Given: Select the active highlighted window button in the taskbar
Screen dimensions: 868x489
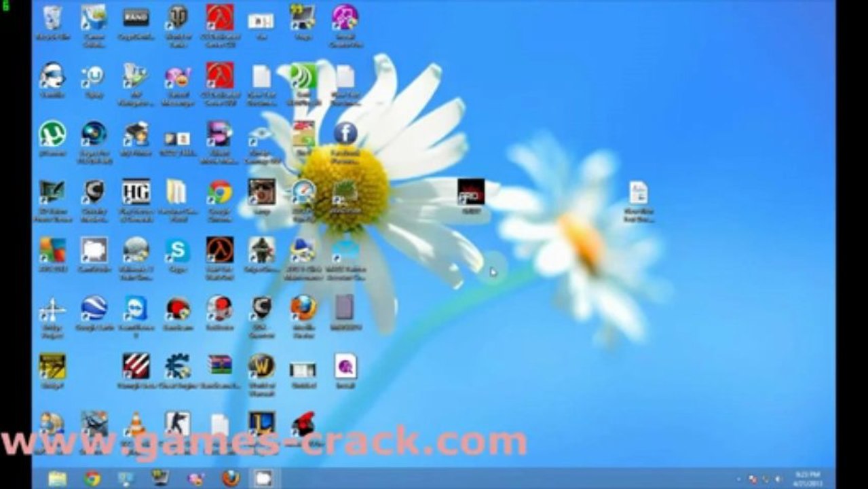Looking at the screenshot, I should (263, 479).
